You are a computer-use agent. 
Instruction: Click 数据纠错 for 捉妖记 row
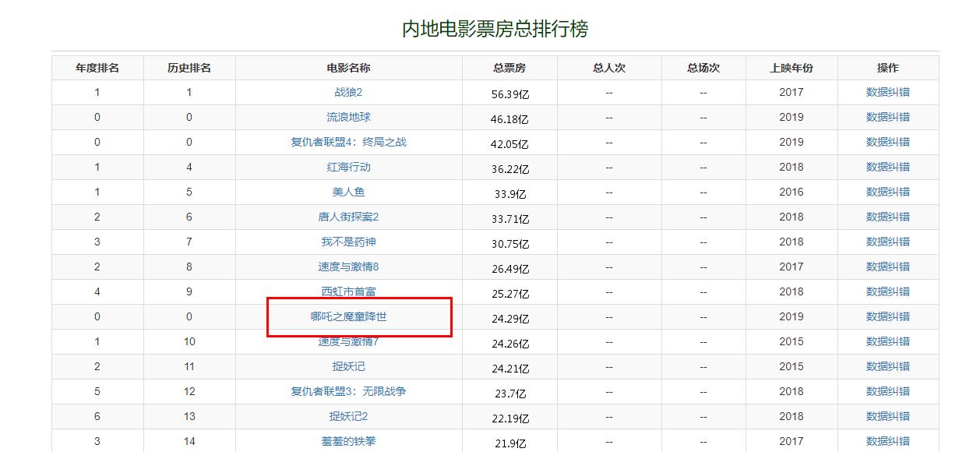888,366
